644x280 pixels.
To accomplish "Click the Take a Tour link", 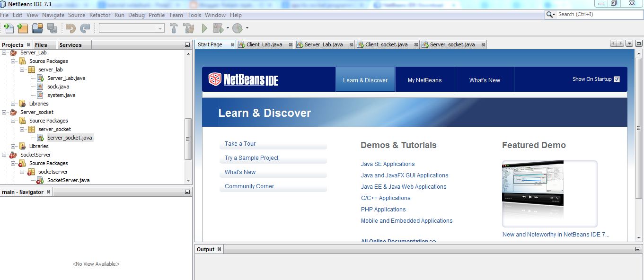I will coord(240,144).
